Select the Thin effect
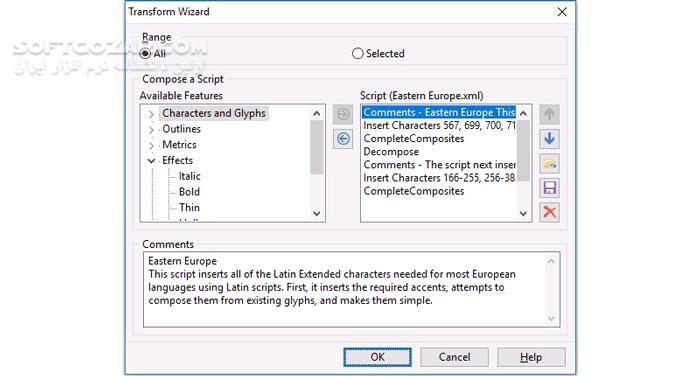Screen dimensions: 700x376 [x=189, y=208]
